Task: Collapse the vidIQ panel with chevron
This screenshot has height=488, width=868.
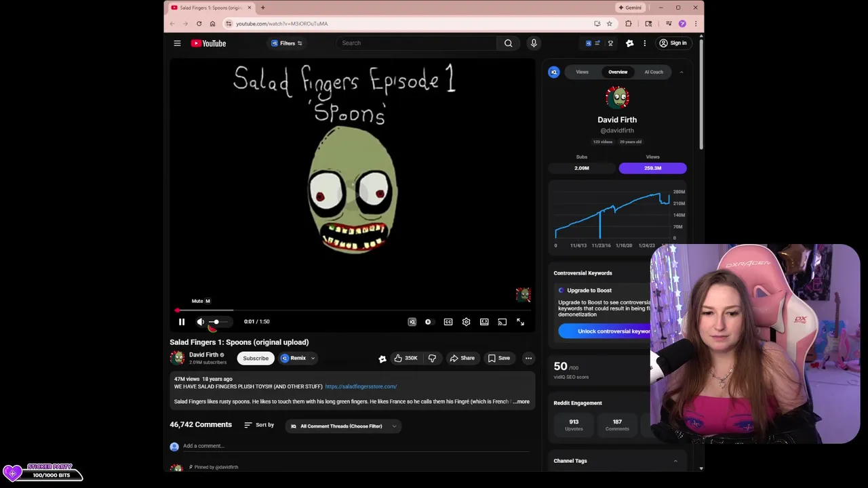Action: coord(681,72)
